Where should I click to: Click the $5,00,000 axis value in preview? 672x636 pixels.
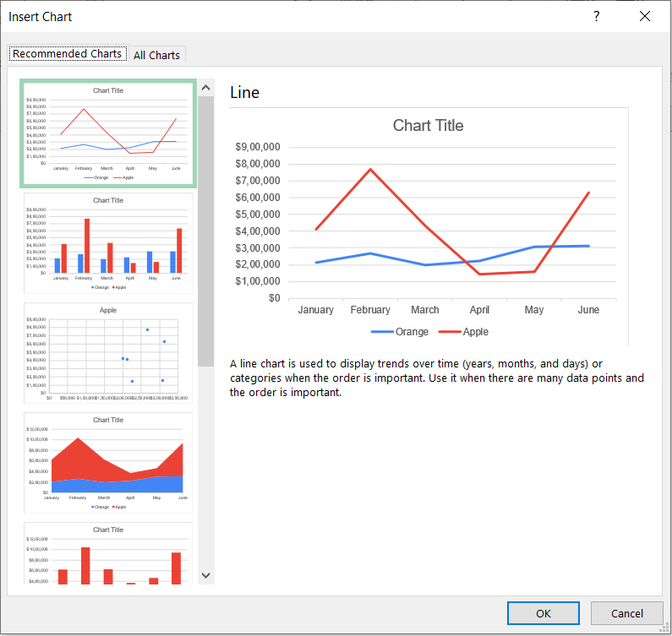click(x=258, y=215)
